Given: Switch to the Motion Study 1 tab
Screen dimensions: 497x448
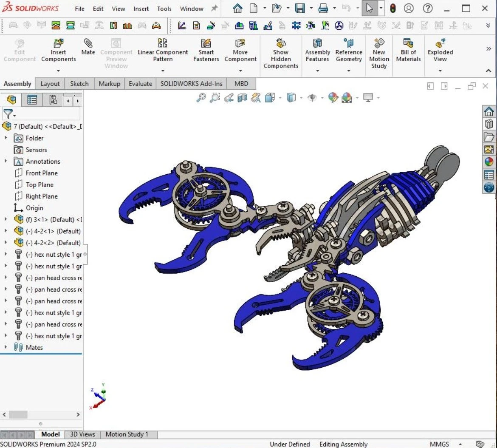Looking at the screenshot, I should click(127, 434).
